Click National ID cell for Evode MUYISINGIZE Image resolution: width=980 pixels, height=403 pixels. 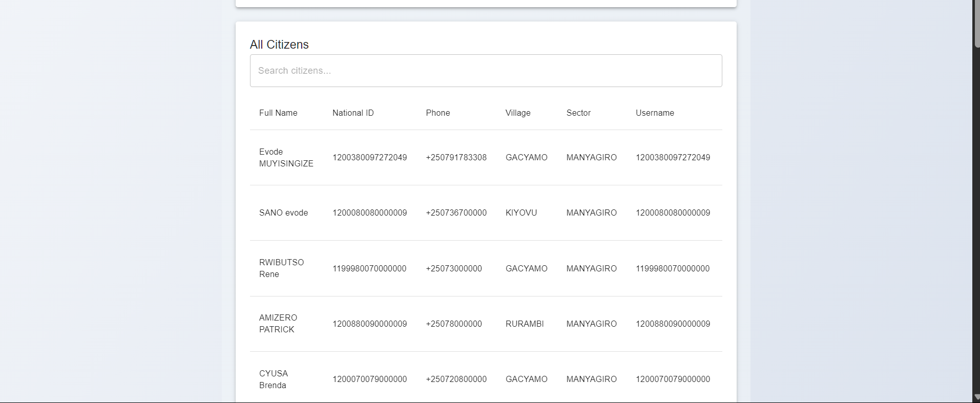point(370,157)
